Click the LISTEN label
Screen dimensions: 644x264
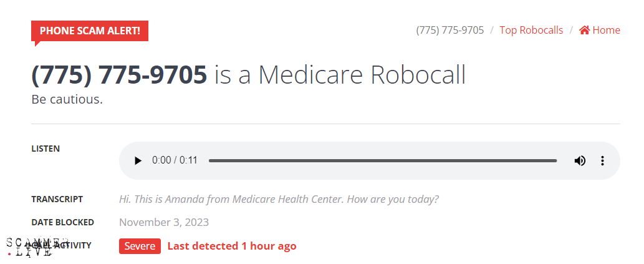point(46,149)
